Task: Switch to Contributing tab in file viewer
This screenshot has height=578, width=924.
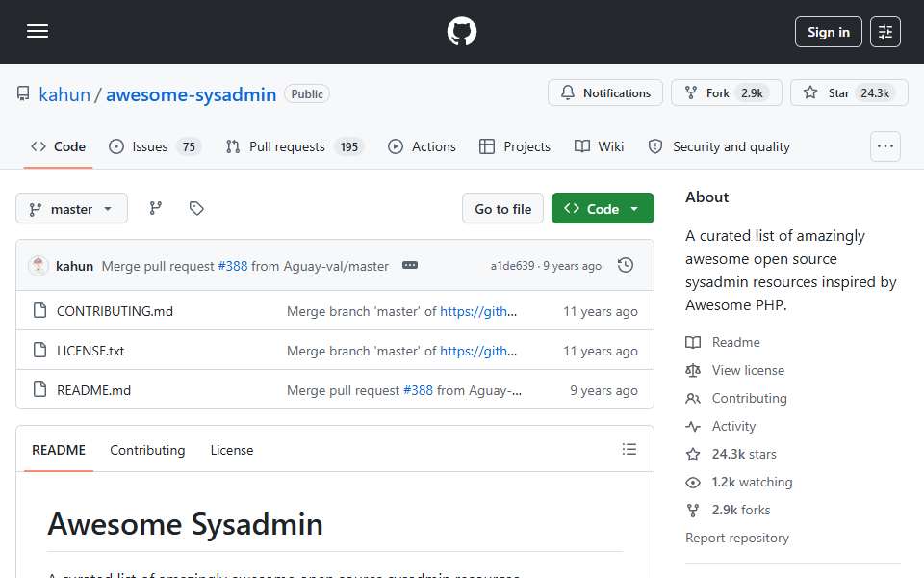Action: [147, 450]
